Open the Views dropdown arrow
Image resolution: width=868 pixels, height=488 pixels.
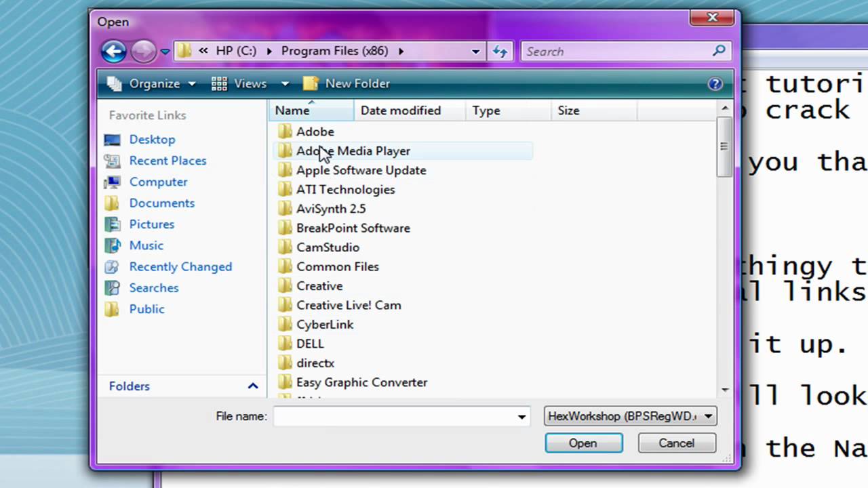[x=285, y=84]
